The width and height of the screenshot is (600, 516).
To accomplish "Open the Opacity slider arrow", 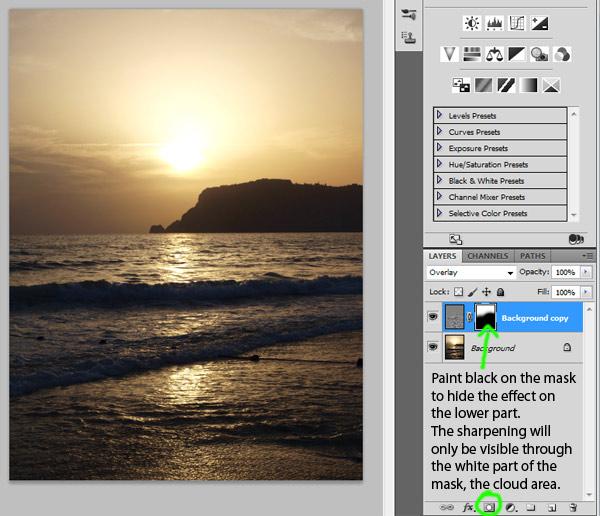I will 585,272.
